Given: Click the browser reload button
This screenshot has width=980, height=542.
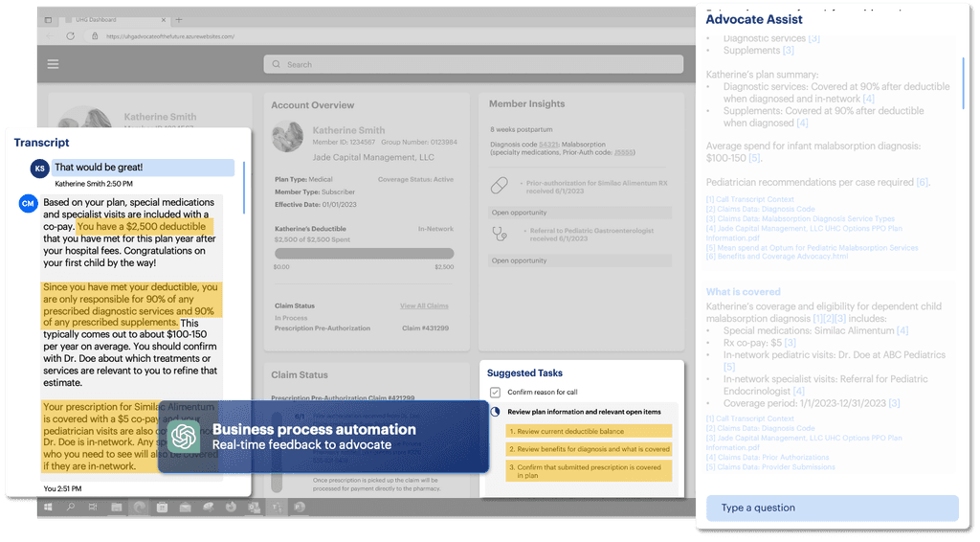Looking at the screenshot, I should [x=71, y=36].
